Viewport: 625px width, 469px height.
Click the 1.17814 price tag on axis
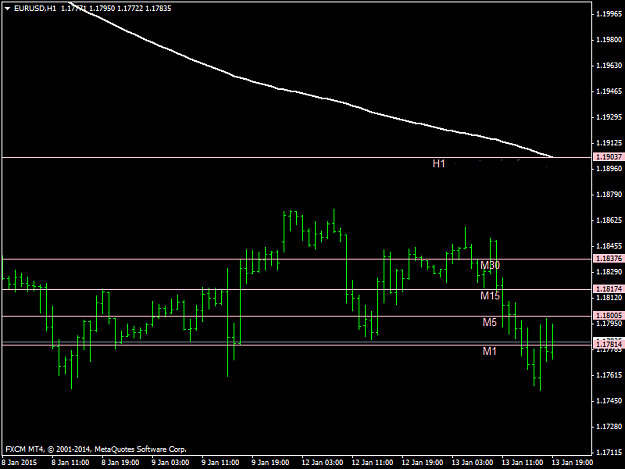609,344
